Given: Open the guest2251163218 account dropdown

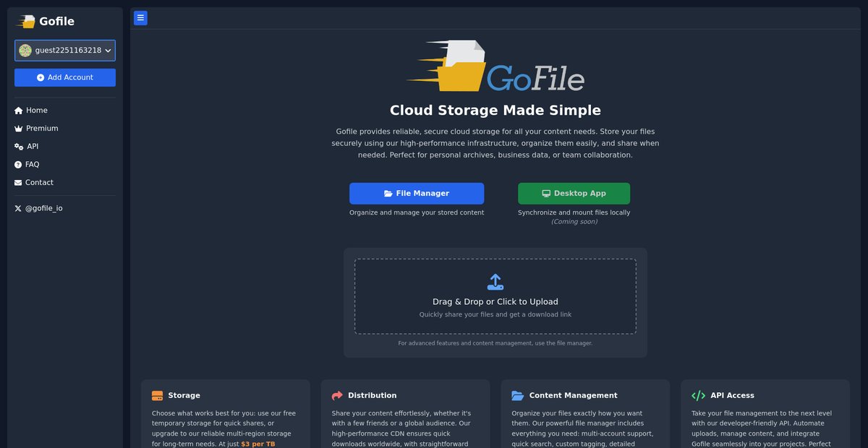Looking at the screenshot, I should pos(65,51).
